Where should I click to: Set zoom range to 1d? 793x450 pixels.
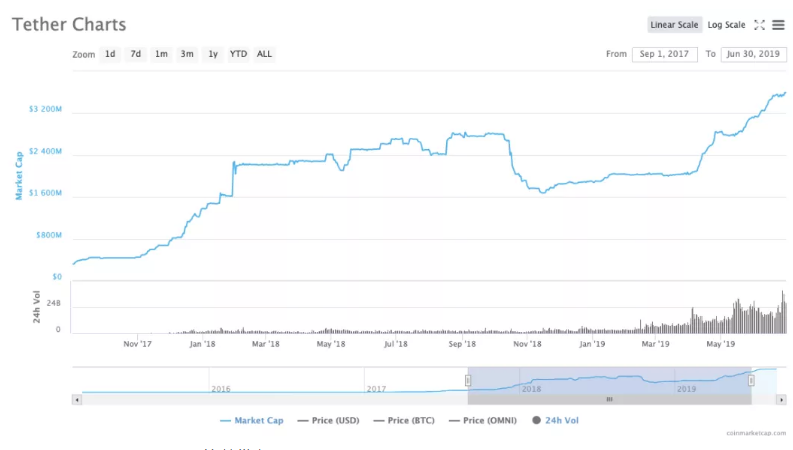[x=110, y=54]
